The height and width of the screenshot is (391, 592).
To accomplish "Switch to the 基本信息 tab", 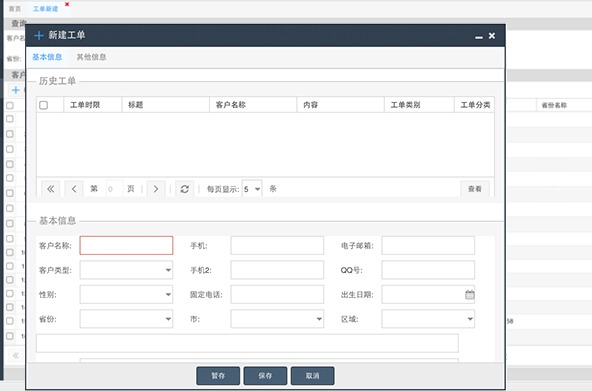I will 47,57.
